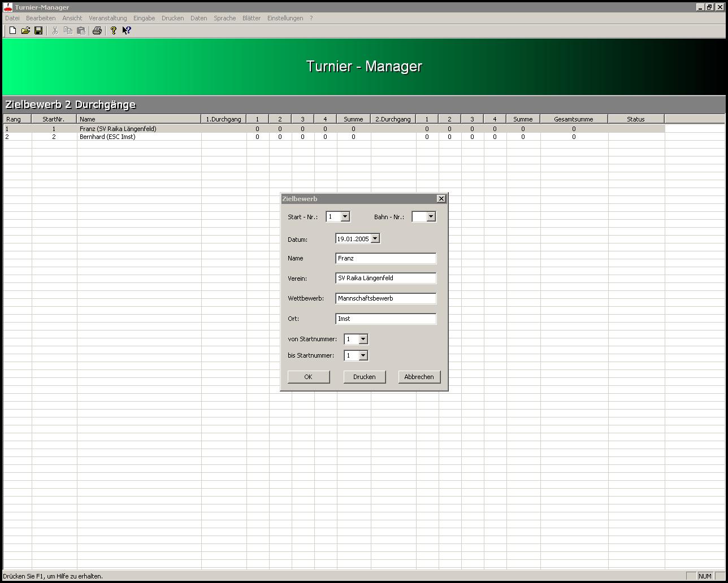Click the Rang column header
This screenshot has height=583, width=728.
click(x=17, y=119)
